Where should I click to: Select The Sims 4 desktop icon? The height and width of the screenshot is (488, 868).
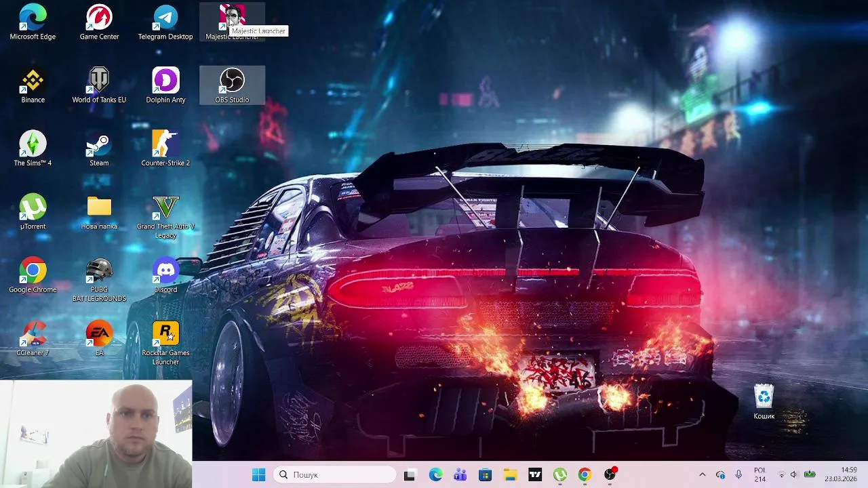33,148
